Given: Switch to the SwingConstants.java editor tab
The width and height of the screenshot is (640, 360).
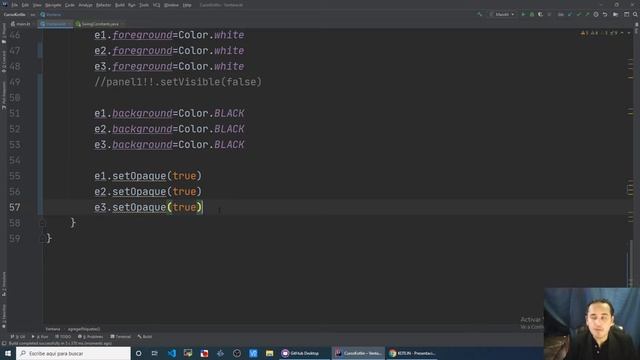Looking at the screenshot, I should pos(99,24).
